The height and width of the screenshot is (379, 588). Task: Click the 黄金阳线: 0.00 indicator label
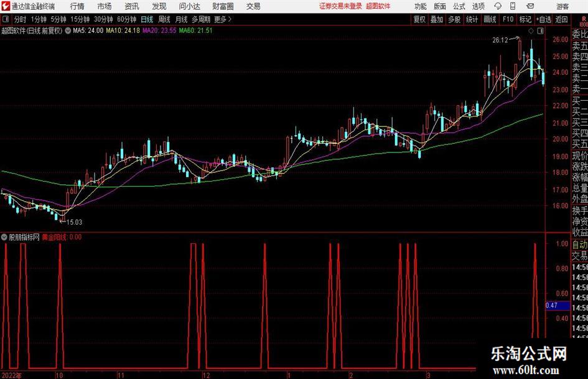pos(62,237)
